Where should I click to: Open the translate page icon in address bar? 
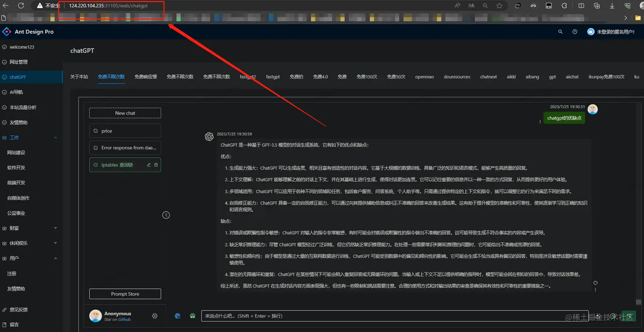click(471, 6)
